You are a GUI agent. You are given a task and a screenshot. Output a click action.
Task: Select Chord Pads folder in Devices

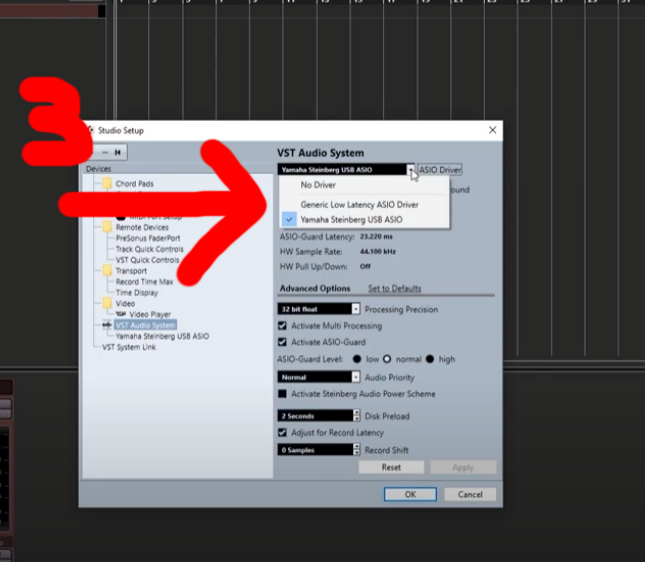pos(135,183)
